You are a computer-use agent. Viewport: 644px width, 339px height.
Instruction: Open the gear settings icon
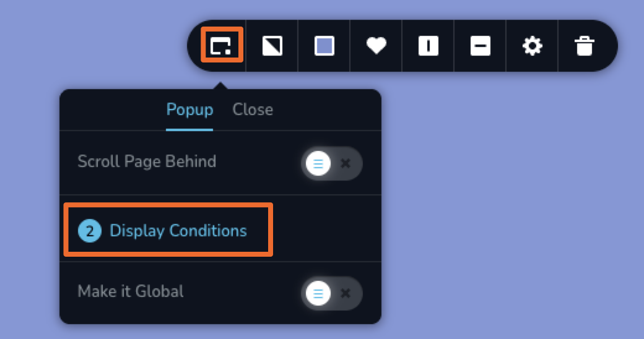tap(533, 46)
